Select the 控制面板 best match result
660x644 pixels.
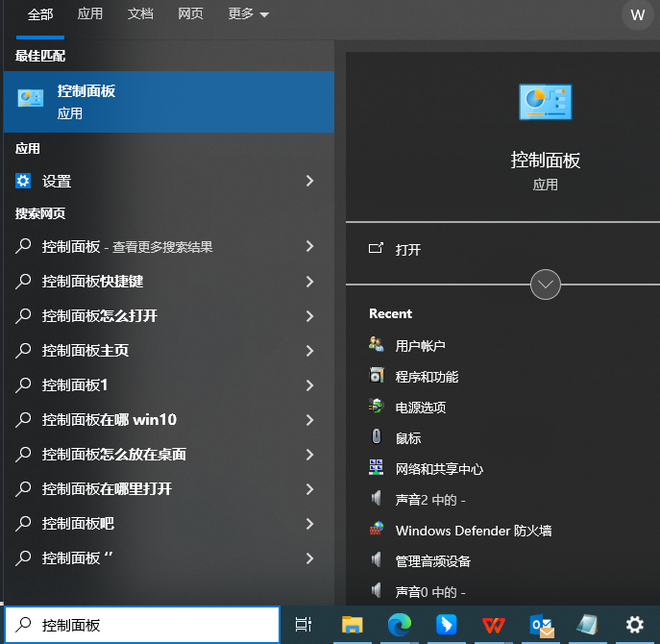[x=168, y=101]
